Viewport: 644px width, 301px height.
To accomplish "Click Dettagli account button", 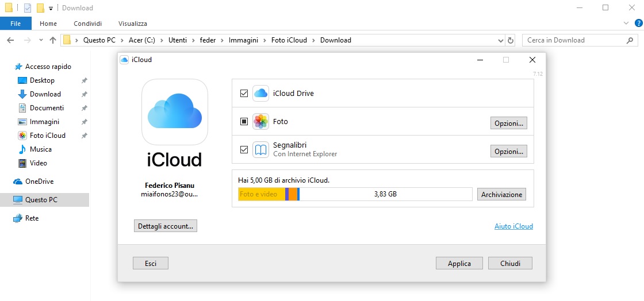I will (166, 226).
